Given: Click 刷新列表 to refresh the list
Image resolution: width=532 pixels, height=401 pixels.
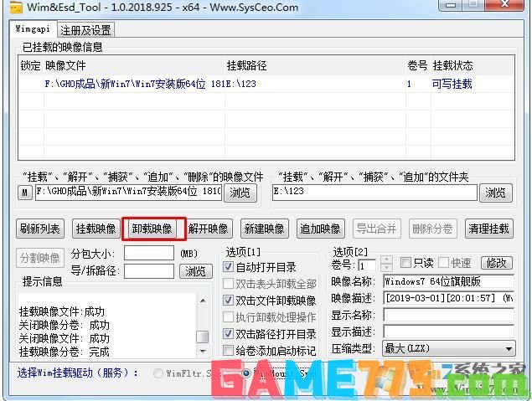Looking at the screenshot, I should 39,229.
